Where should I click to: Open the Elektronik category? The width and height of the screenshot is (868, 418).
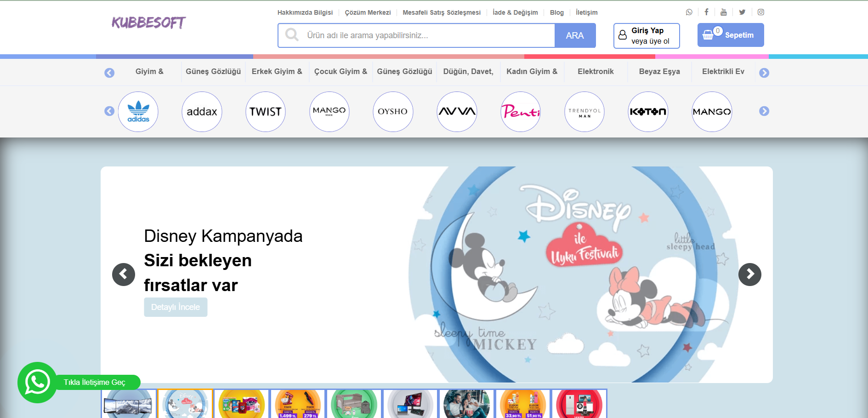(596, 72)
